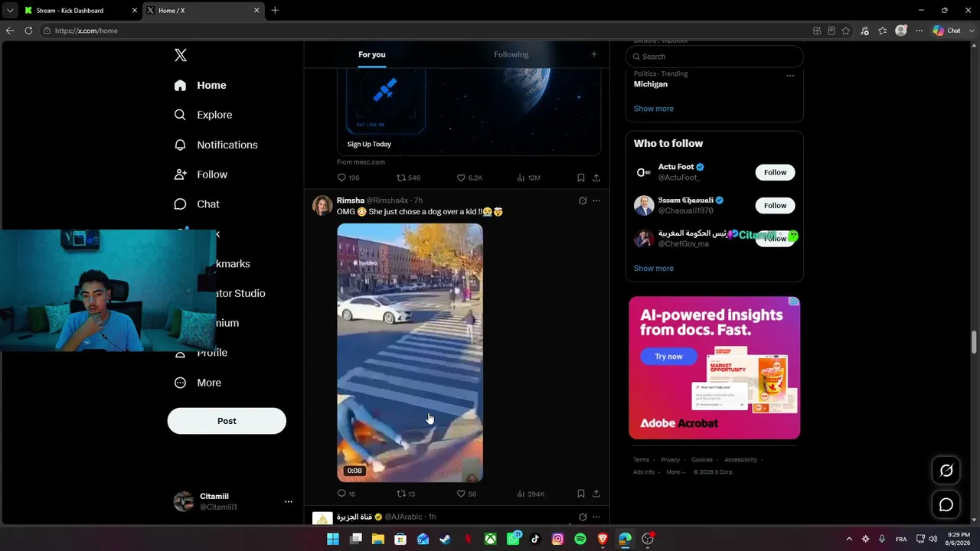Image resolution: width=980 pixels, height=551 pixels.
Task: Open account options next to Citamiil
Action: click(x=289, y=501)
